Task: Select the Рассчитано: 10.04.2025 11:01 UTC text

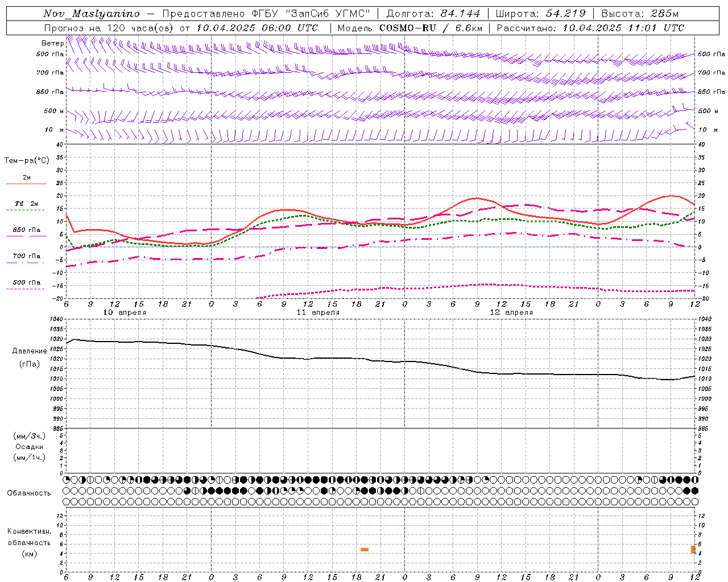Action: [x=590, y=28]
